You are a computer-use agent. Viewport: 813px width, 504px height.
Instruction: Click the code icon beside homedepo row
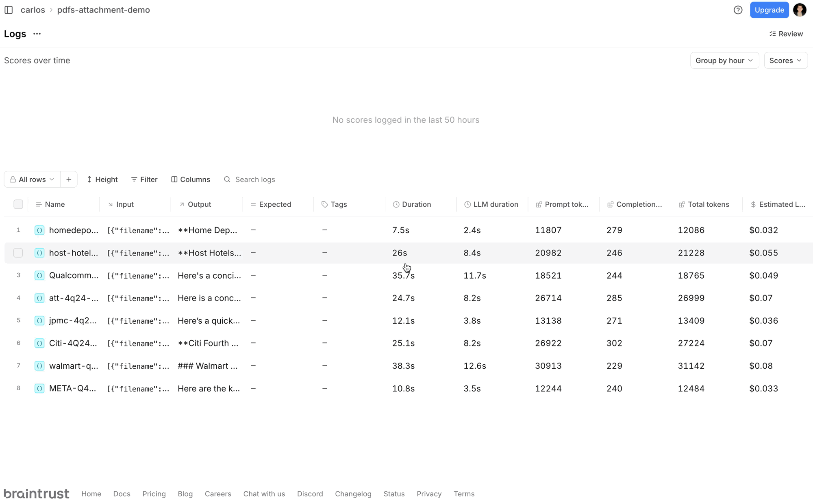pos(39,230)
